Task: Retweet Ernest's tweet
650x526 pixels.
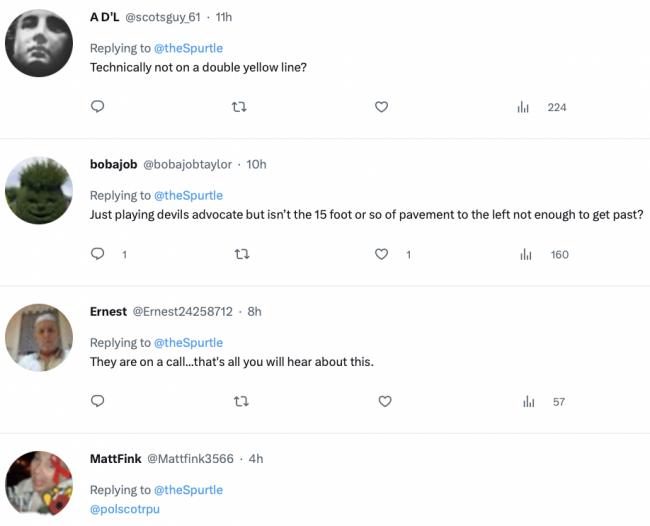Action: tap(241, 401)
